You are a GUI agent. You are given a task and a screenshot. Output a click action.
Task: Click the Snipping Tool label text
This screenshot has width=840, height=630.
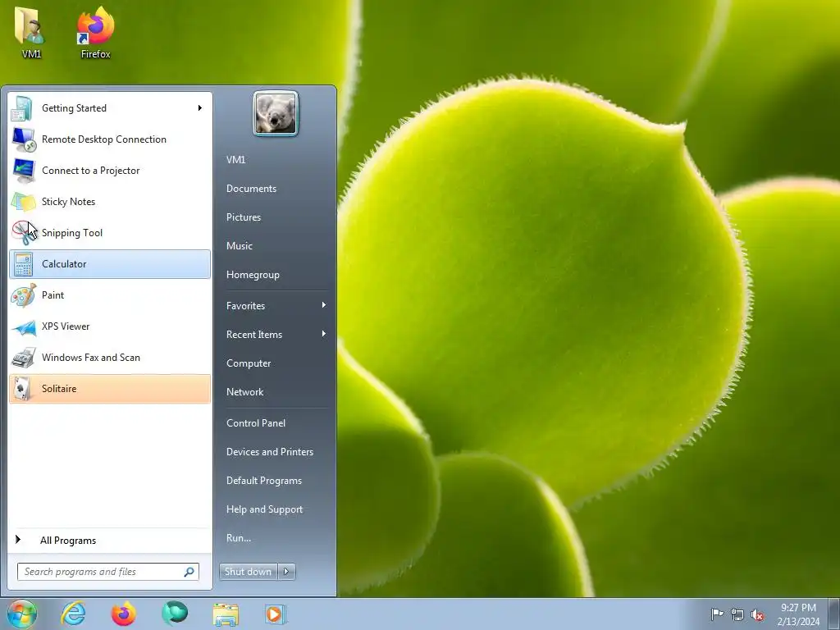coord(72,233)
